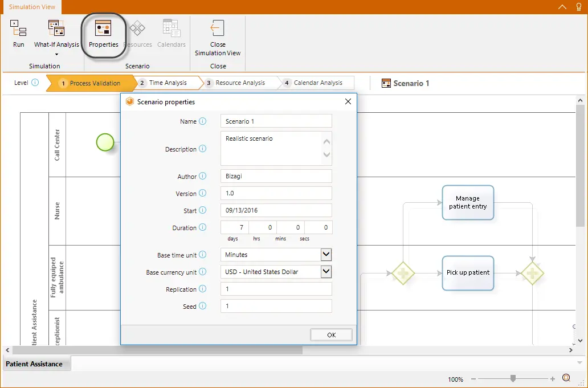Click the zoom-to-fit magnifier icon

tap(566, 378)
